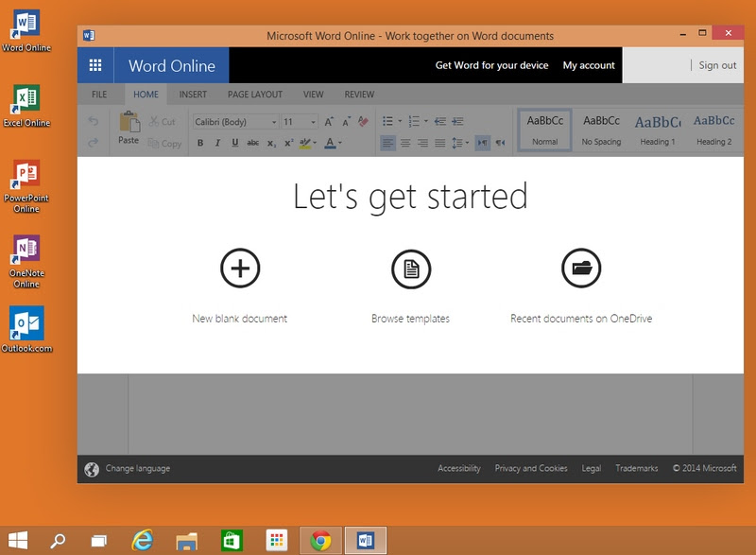The height and width of the screenshot is (555, 756).
Task: Toggle bold formatting
Action: point(200,143)
